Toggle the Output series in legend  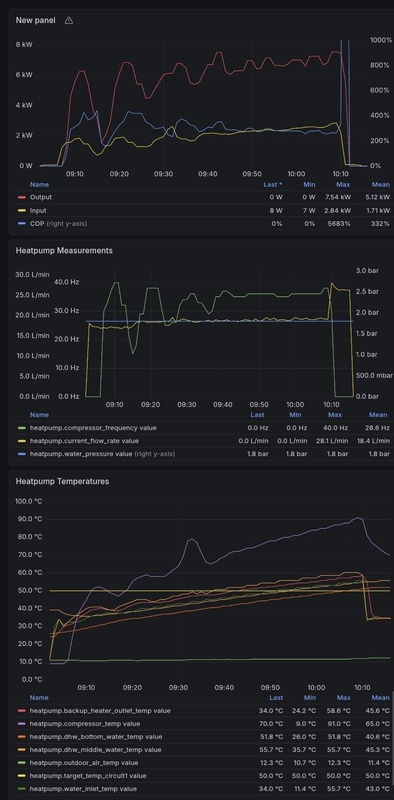click(x=41, y=197)
